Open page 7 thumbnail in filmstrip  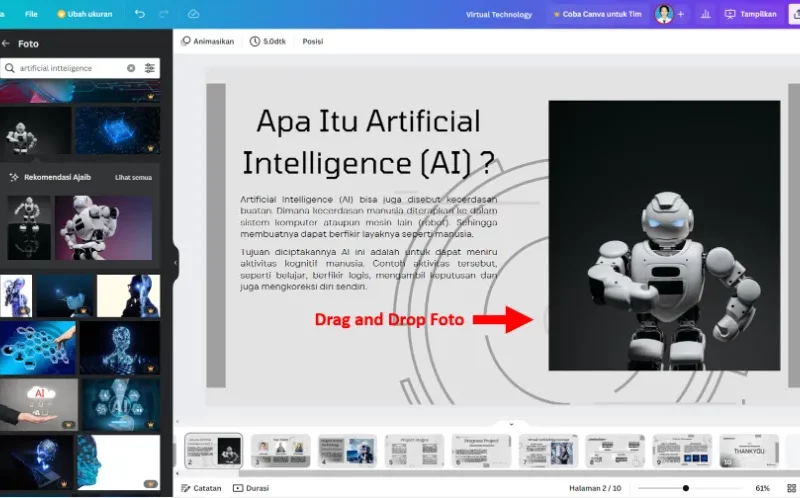click(548, 451)
